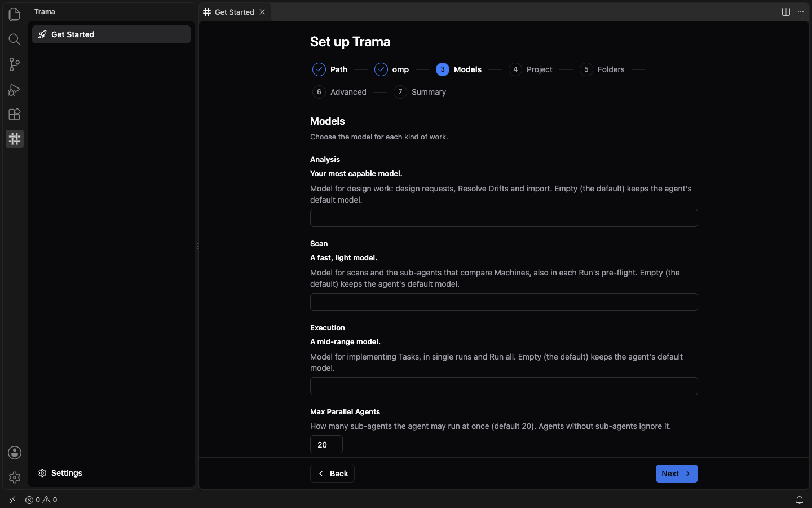Open the Search view icon
Screen dimensions: 812x508
[x=15, y=40]
